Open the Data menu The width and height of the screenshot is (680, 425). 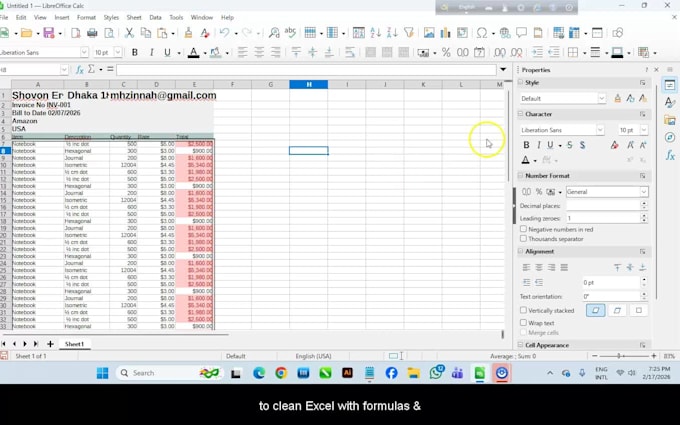[155, 17]
